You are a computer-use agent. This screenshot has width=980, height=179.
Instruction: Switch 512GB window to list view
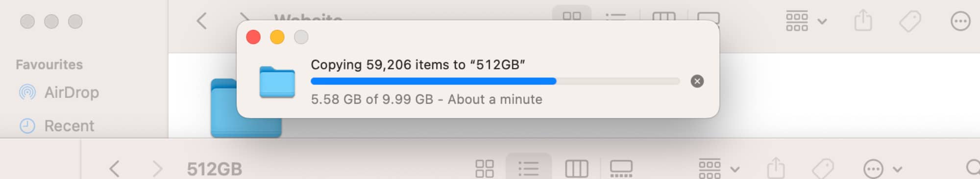pyautogui.click(x=528, y=169)
